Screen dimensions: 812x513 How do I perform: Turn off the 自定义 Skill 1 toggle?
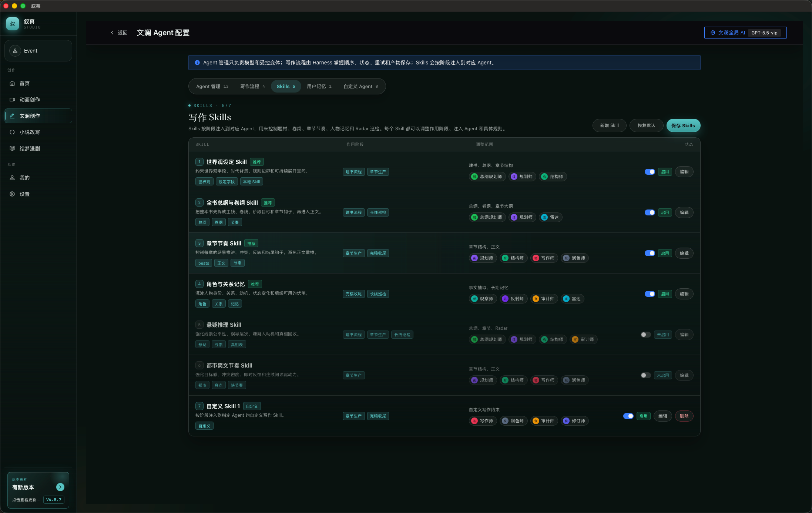[x=628, y=416]
